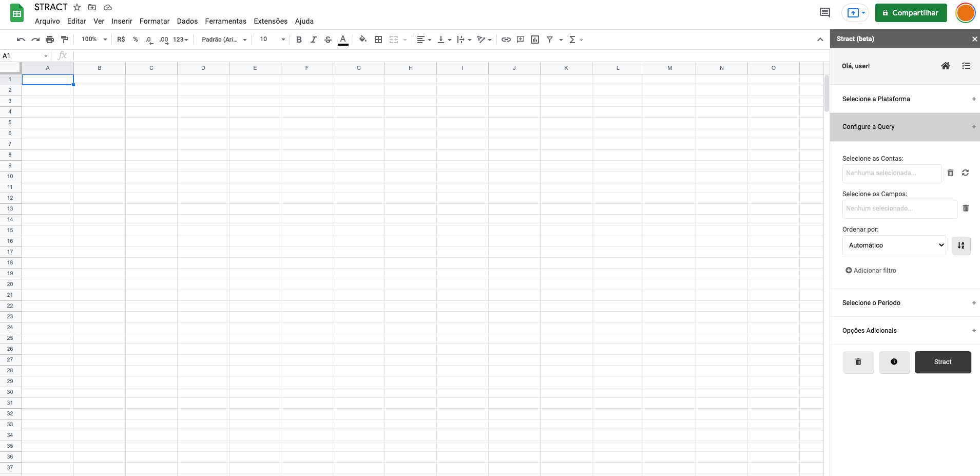The height and width of the screenshot is (476, 980).
Task: Click the paint format roller icon
Action: (x=64, y=40)
